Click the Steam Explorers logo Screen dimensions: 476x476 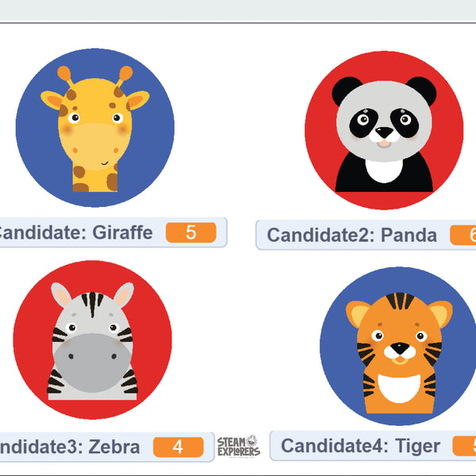tap(238, 447)
